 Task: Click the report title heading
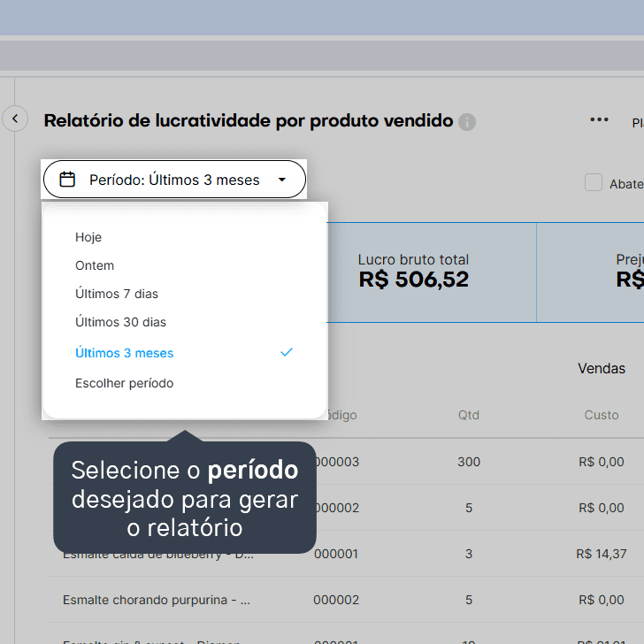(249, 120)
